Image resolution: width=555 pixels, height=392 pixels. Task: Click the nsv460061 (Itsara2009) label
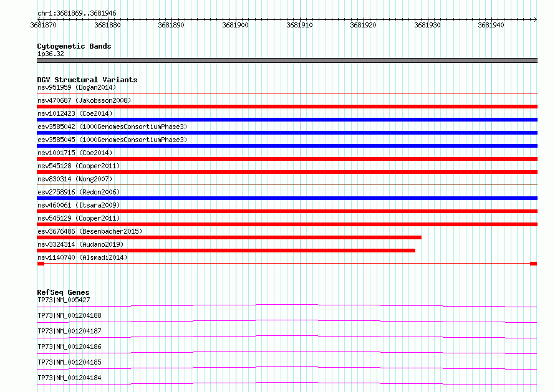[79, 205]
